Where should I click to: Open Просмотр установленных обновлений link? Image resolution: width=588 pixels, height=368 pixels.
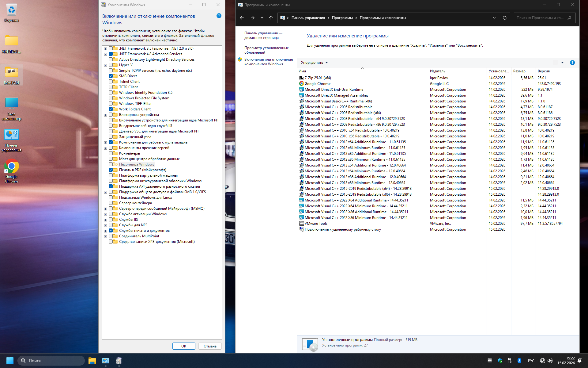point(266,50)
